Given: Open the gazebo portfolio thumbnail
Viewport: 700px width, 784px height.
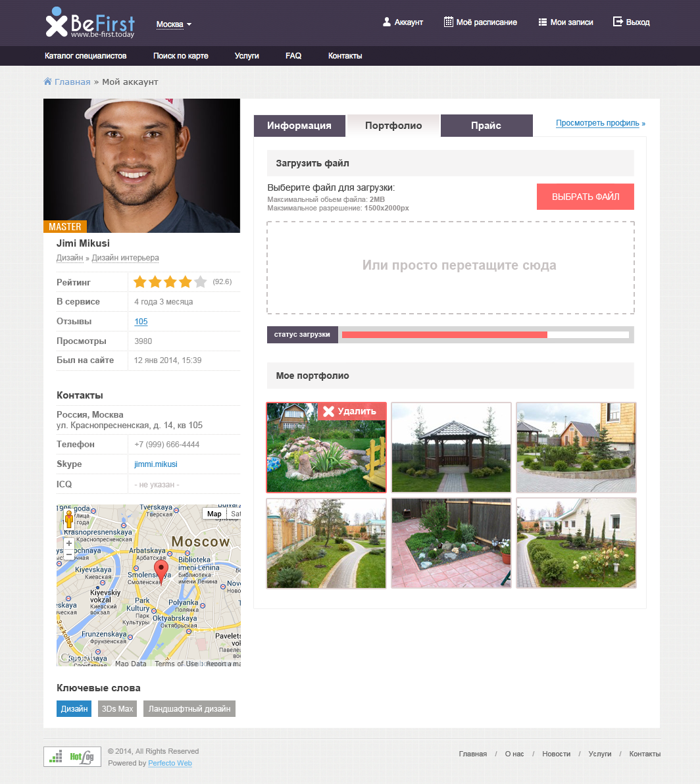Looking at the screenshot, I should coord(451,447).
